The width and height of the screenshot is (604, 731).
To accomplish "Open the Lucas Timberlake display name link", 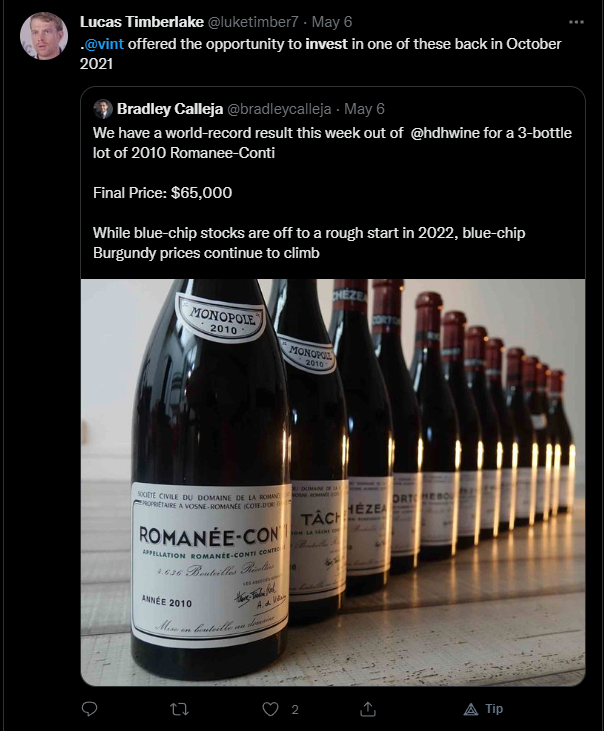I will click(x=142, y=21).
